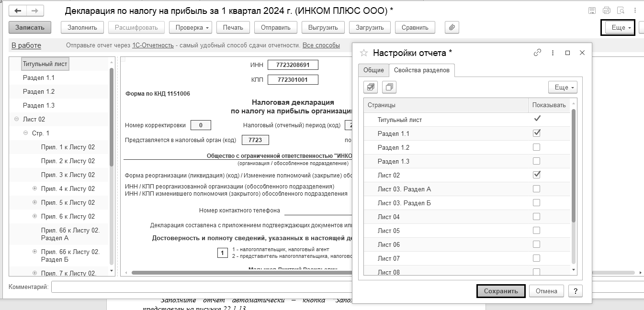Click the Печать button
The height and width of the screenshot is (310, 644).
pos(233,27)
